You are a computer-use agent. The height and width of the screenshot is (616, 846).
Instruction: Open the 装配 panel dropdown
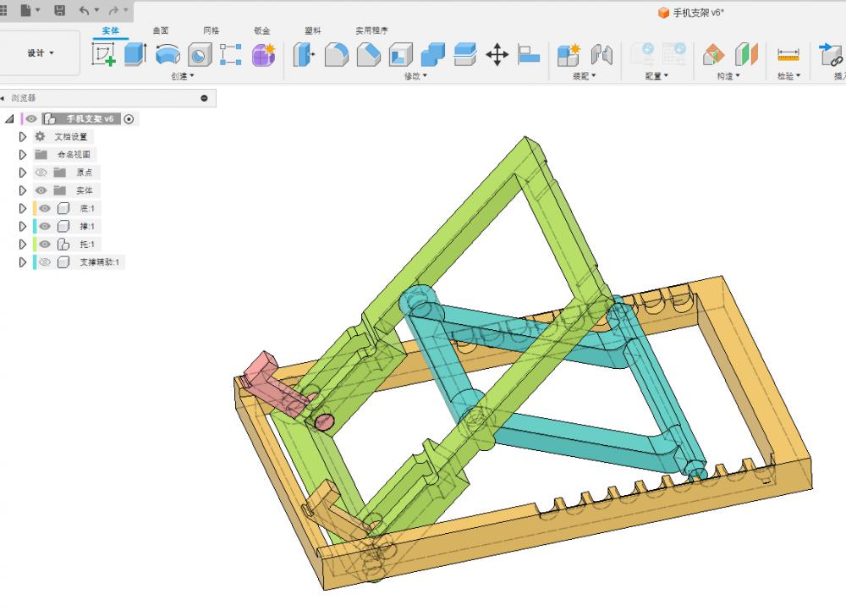[584, 76]
